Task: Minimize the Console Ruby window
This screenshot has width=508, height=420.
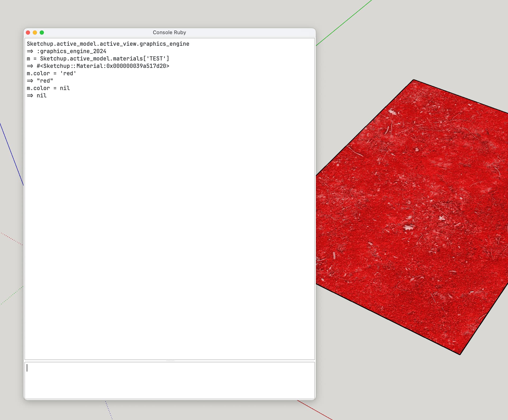Action: (x=35, y=33)
